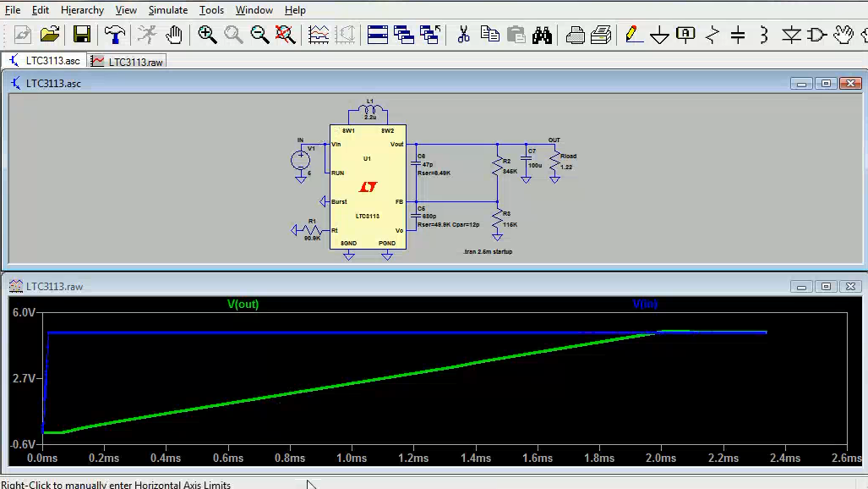Place a Capacitor component
The image size is (868, 489).
pos(738,35)
